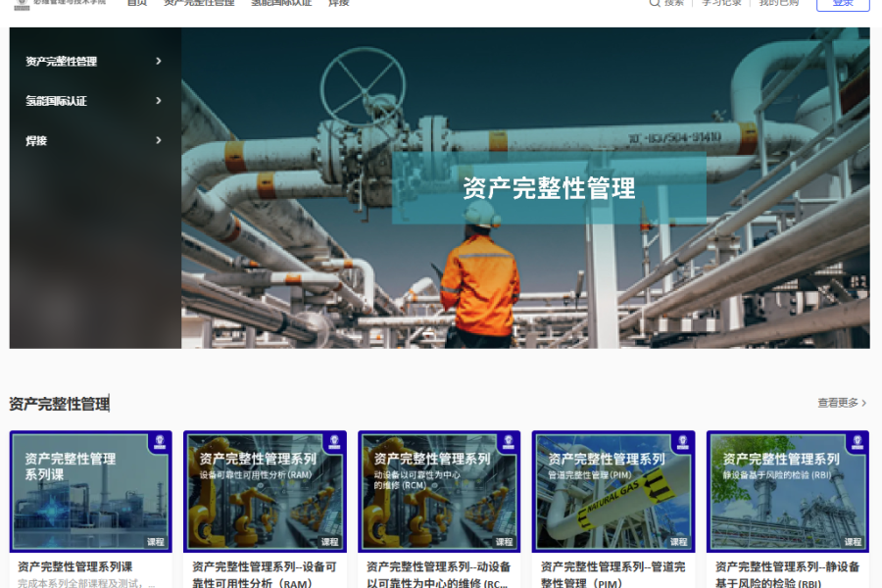882x588 pixels.
Task: Expand the 焊接 sidebar category
Action: click(x=91, y=139)
